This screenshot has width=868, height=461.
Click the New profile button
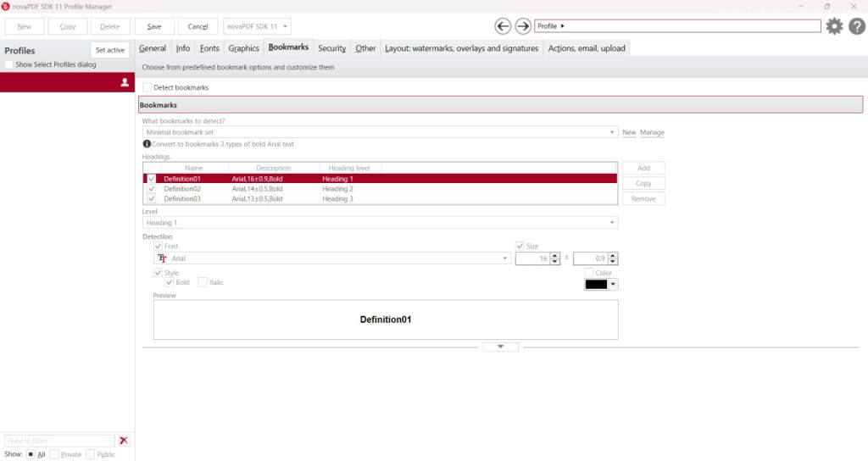(24, 26)
